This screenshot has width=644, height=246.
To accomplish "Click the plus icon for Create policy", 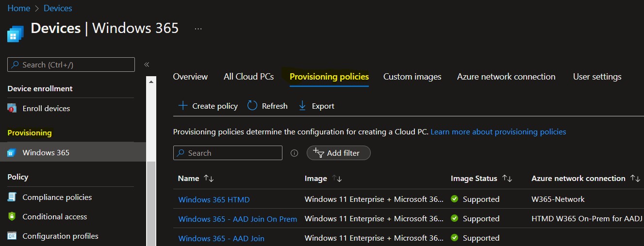I will coord(182,106).
